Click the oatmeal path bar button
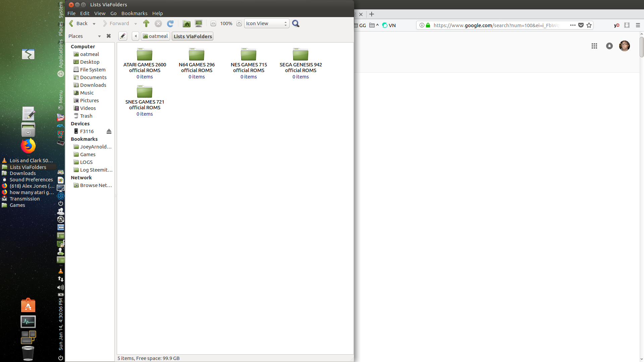The height and width of the screenshot is (362, 644). click(x=155, y=36)
